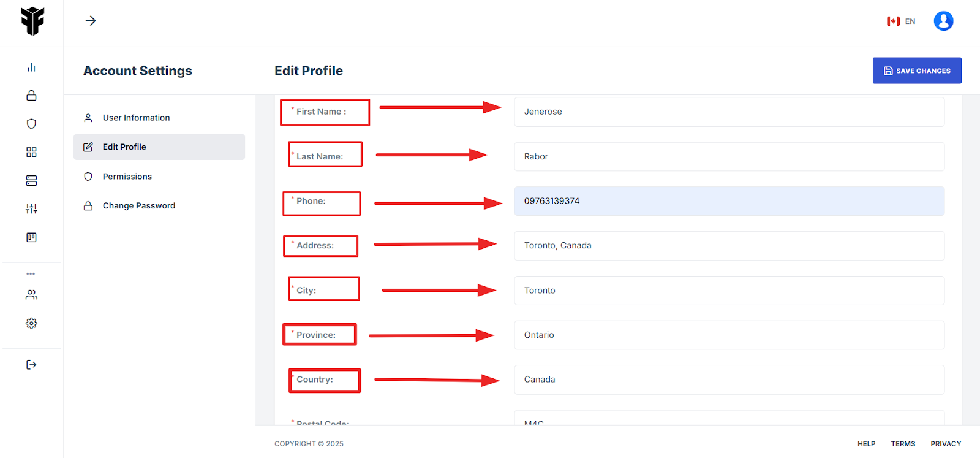Screen dimensions: 980x458
Task: Open the Privacy footer link
Action: (946, 444)
